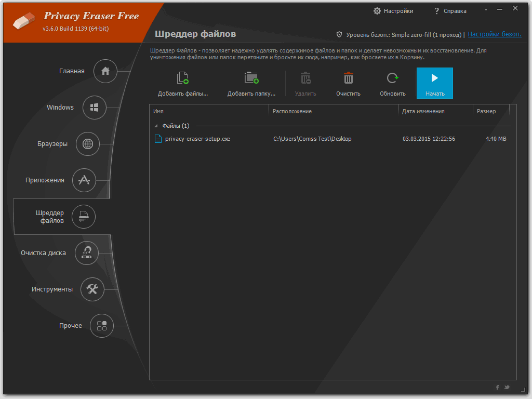Start shredding with the Начать button

pos(435,83)
